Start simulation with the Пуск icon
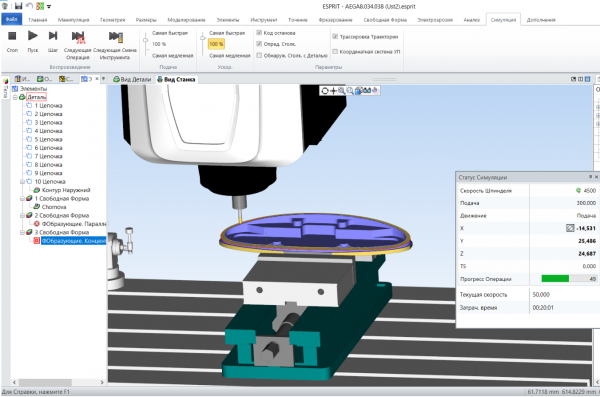Screen dimensions: 600x397 click(x=33, y=36)
